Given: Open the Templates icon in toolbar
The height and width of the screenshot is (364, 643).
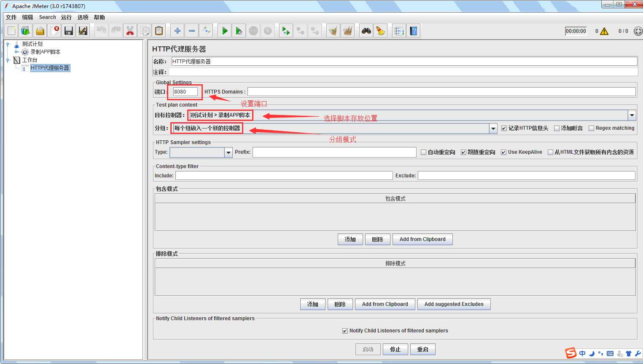Looking at the screenshot, I should pyautogui.click(x=26, y=31).
